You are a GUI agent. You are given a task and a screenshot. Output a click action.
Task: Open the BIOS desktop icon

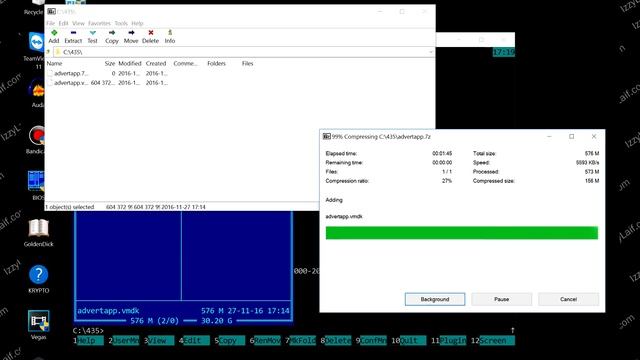coord(36,182)
